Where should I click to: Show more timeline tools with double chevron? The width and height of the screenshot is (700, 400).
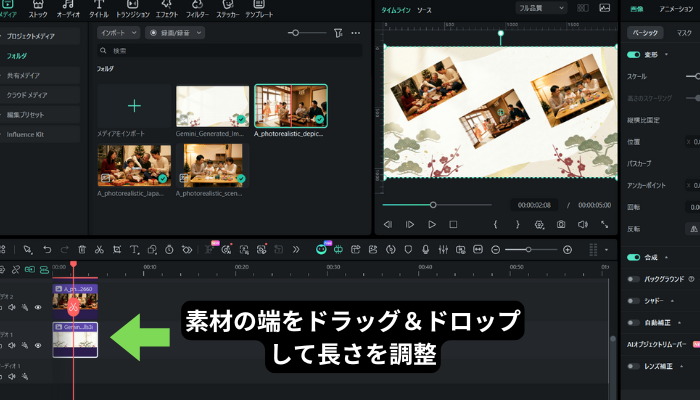coord(296,250)
